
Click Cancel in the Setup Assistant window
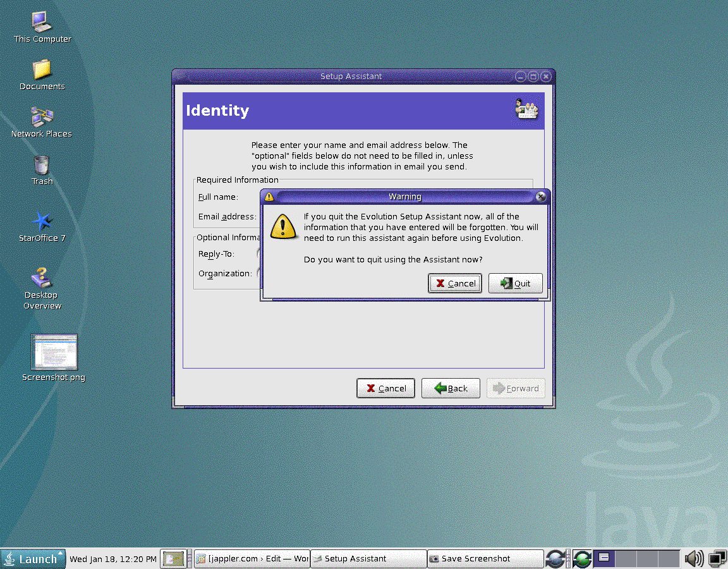(385, 388)
